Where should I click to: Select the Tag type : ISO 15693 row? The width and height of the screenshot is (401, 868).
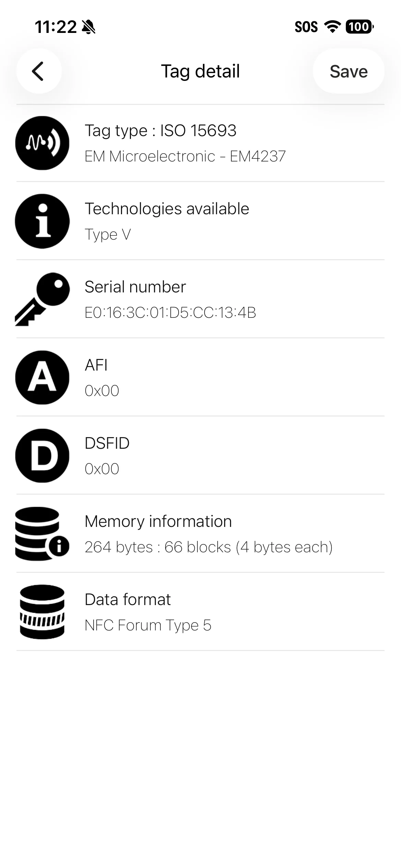pos(200,143)
